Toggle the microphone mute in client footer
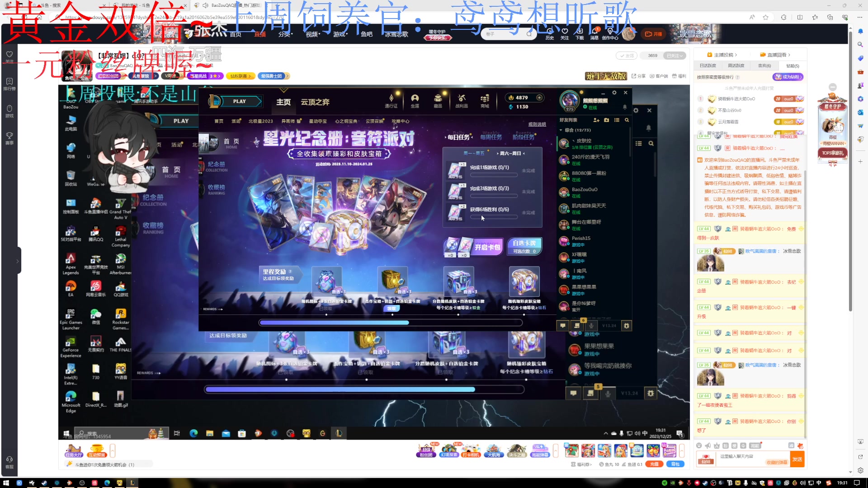 coord(591,325)
